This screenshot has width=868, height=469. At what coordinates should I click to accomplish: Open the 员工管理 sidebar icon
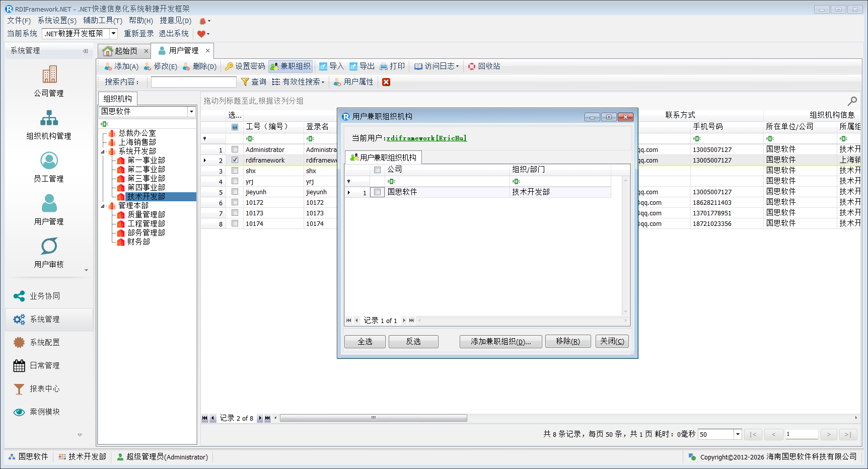[x=49, y=161]
